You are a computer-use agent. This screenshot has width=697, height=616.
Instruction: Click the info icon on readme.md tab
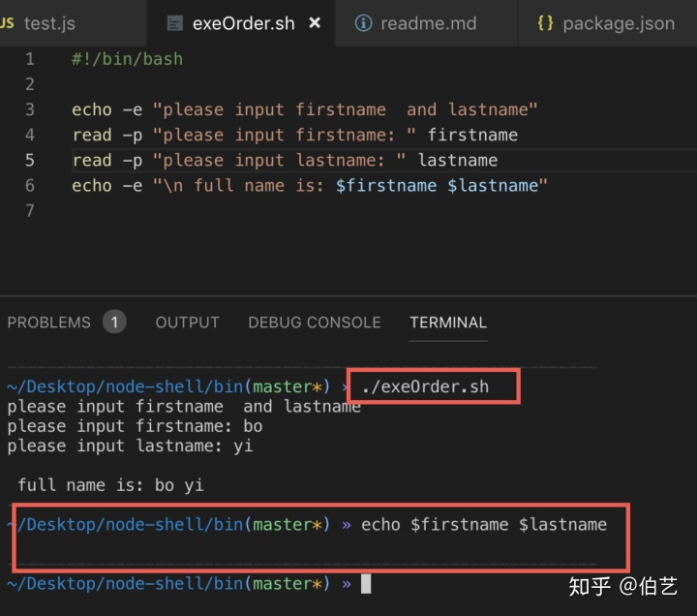[x=363, y=23]
